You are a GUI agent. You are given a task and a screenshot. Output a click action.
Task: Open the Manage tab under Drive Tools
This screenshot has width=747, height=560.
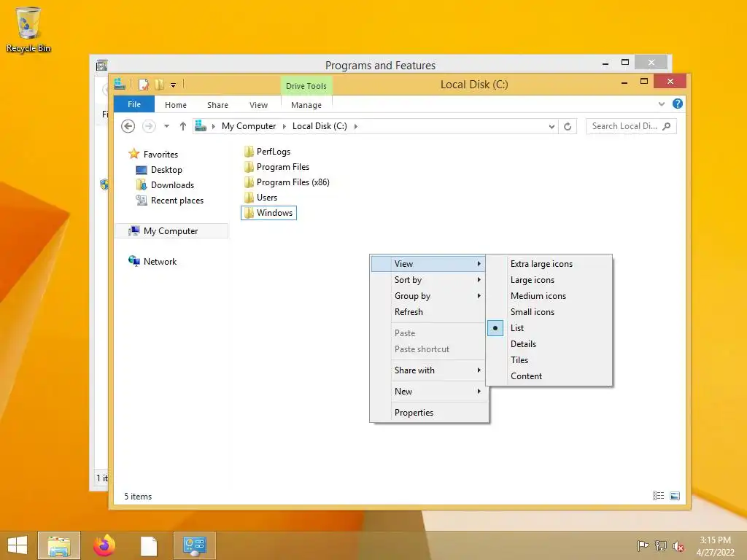pyautogui.click(x=306, y=105)
